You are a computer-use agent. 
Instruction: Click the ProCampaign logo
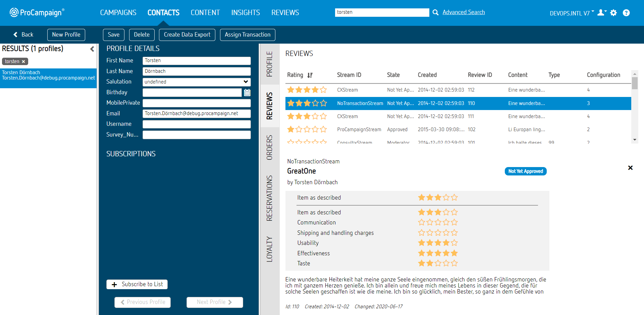37,12
